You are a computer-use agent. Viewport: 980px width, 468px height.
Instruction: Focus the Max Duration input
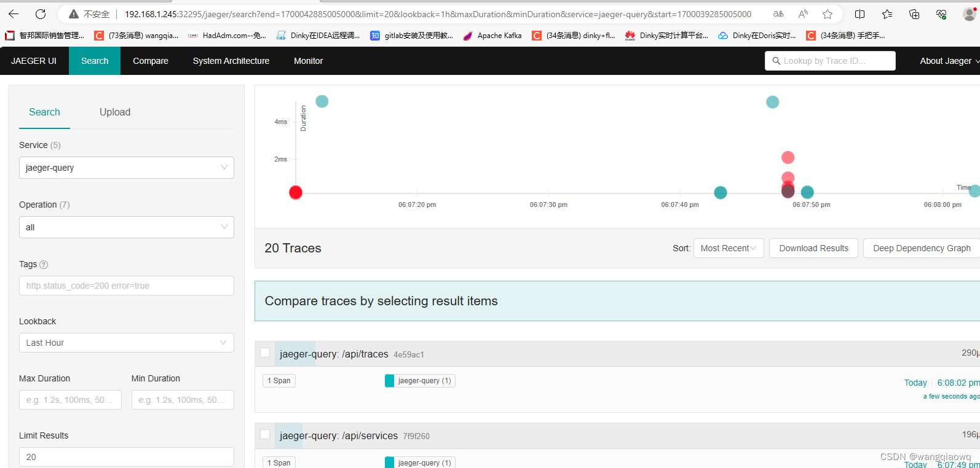(70, 400)
